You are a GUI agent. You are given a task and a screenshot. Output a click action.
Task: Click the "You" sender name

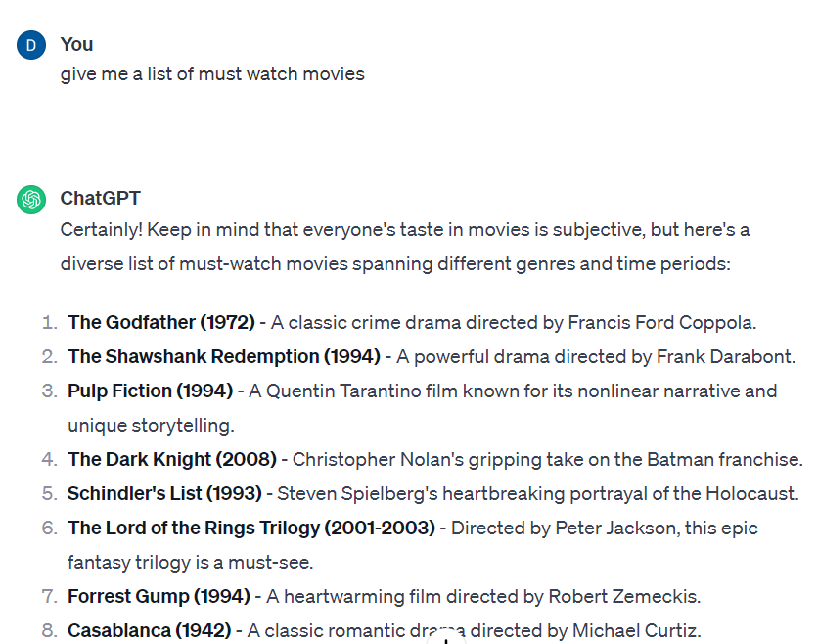click(76, 44)
